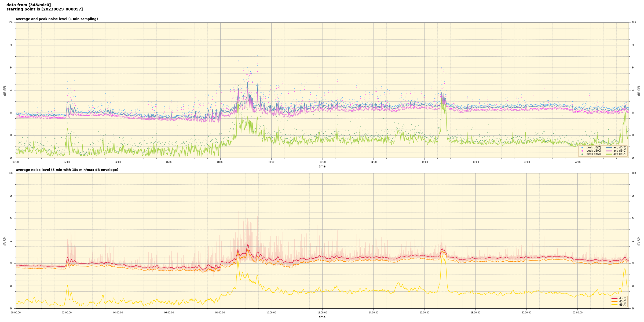
Task: Click the top chart title about 1 min sampling
Action: click(57, 19)
